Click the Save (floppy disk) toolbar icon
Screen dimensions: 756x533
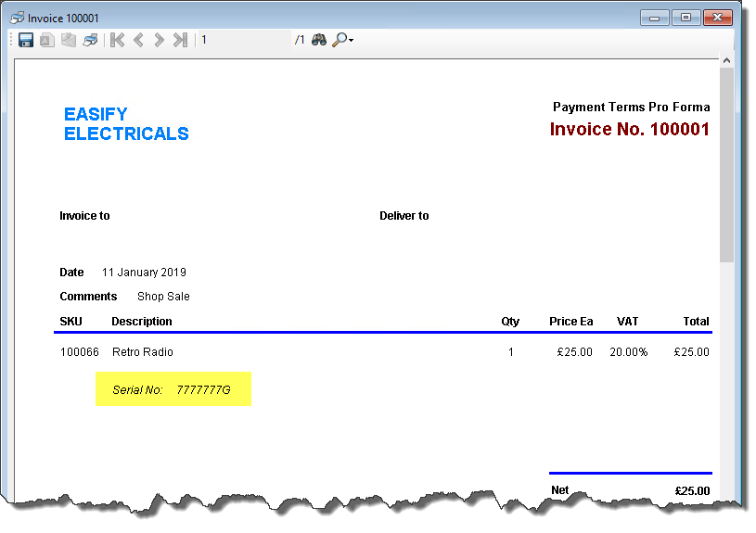(26, 40)
